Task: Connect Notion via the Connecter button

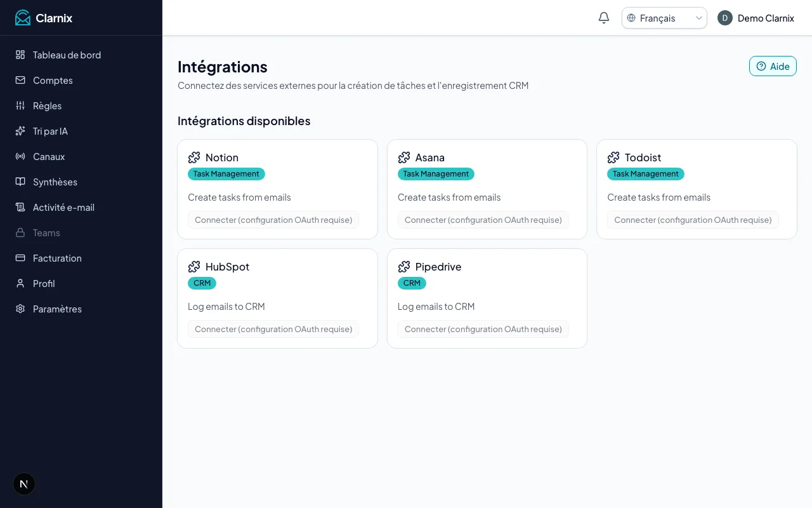Action: (x=273, y=220)
